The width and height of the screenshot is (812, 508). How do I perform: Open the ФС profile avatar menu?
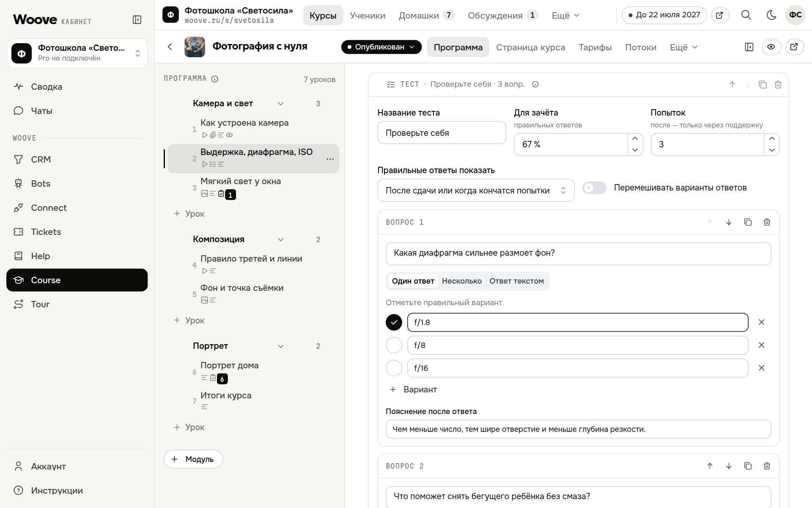795,15
